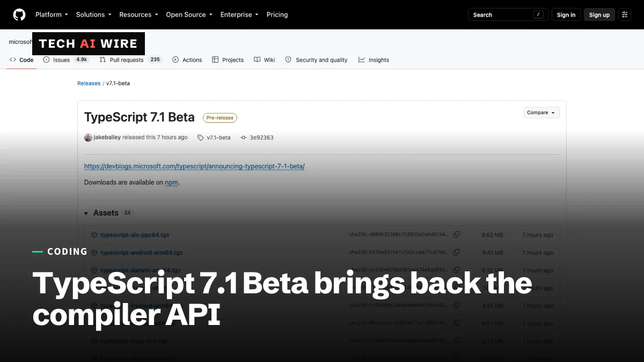Open commit 3e92363
The width and height of the screenshot is (644, 362).
(x=261, y=137)
